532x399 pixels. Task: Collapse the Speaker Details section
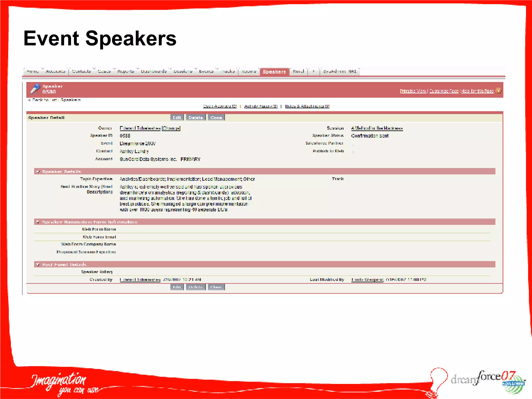(38, 172)
